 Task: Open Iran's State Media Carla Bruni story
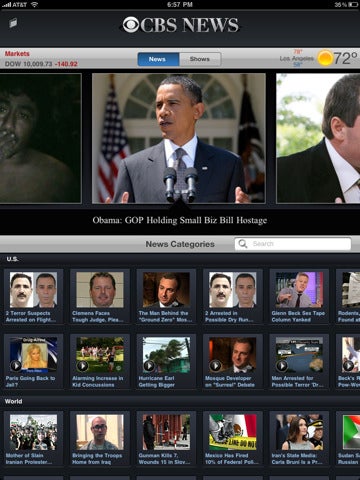click(299, 438)
